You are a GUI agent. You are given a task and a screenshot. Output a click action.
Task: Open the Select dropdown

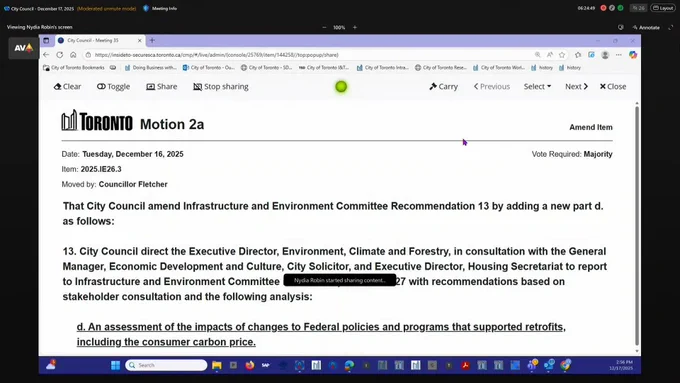[537, 86]
